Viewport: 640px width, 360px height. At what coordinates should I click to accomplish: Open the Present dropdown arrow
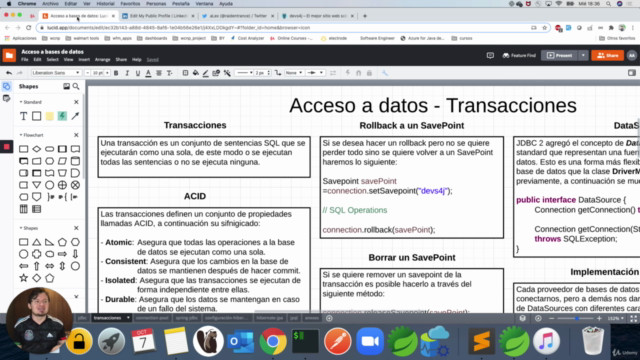(583, 56)
